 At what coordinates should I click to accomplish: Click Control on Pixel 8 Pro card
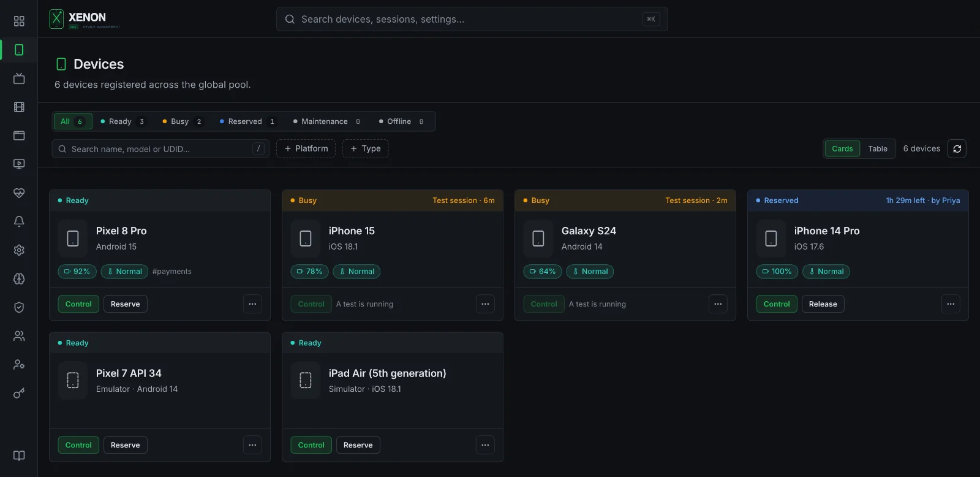coord(78,304)
